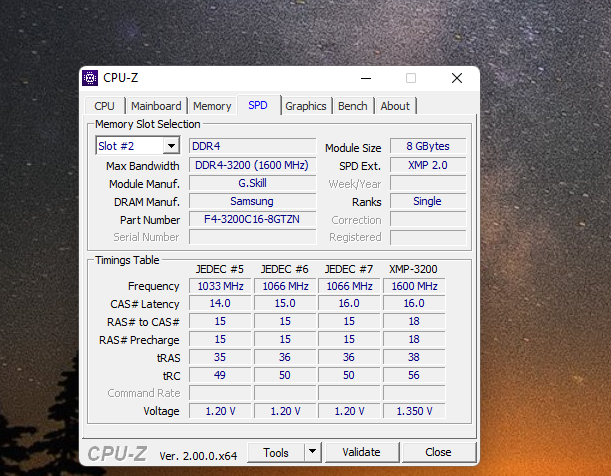The width and height of the screenshot is (611, 476).
Task: Click the 1600 MHz XMP frequency cell
Action: click(414, 286)
